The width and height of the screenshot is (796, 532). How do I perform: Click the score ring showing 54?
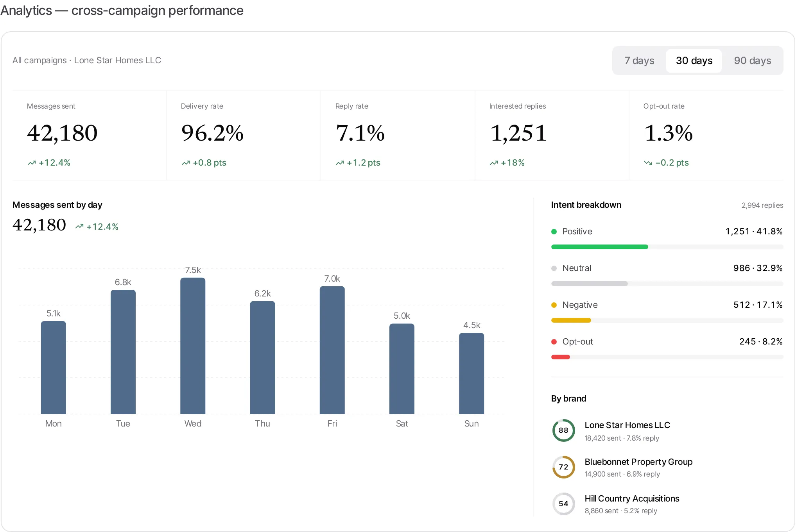click(563, 504)
